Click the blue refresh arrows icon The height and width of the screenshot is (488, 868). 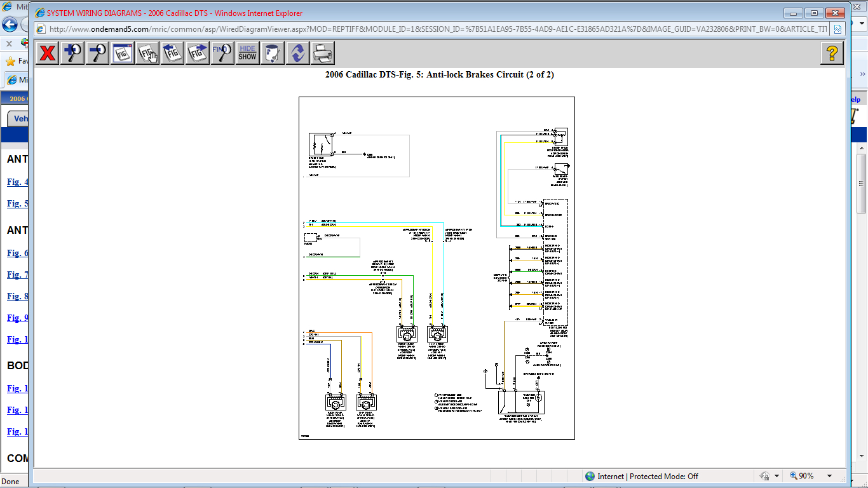[x=297, y=53]
